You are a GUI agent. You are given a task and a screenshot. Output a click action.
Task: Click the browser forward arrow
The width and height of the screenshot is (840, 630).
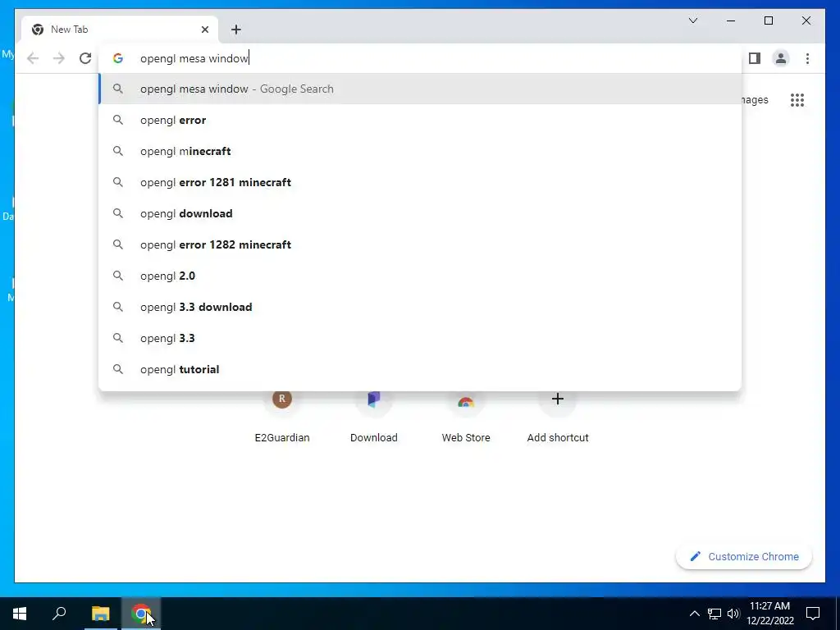point(59,58)
